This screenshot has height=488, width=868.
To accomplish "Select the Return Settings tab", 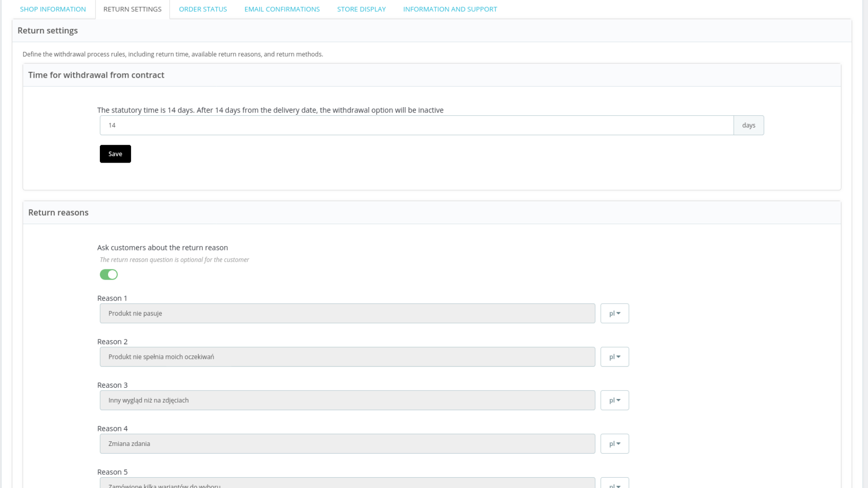I will click(x=132, y=9).
